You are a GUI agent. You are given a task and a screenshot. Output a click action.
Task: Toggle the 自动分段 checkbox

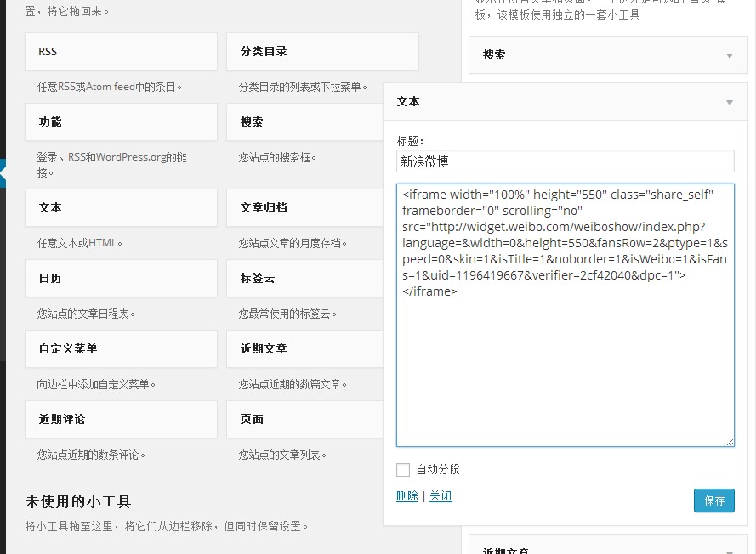click(403, 469)
